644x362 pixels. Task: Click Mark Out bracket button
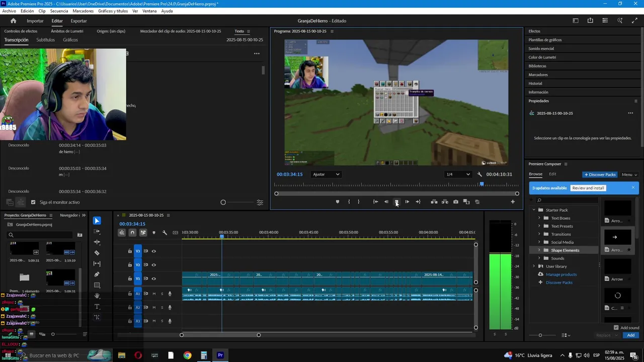click(359, 202)
